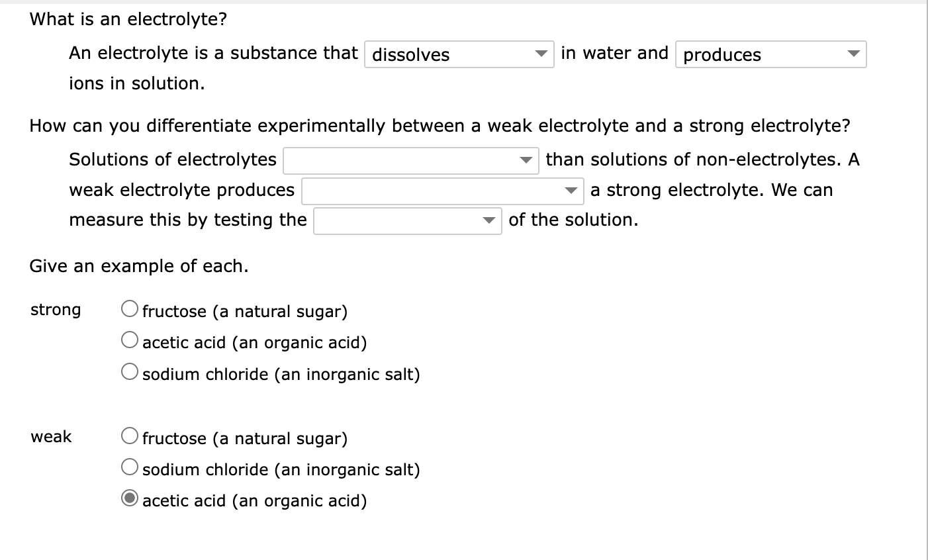The image size is (928, 560).
Task: Click the 'weak' label
Action: [x=50, y=436]
